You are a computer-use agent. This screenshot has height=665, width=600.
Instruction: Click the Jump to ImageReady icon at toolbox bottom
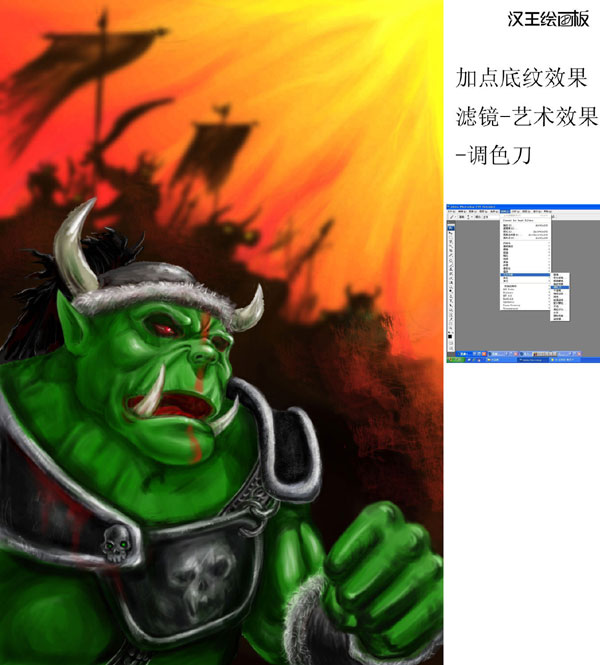[451, 348]
